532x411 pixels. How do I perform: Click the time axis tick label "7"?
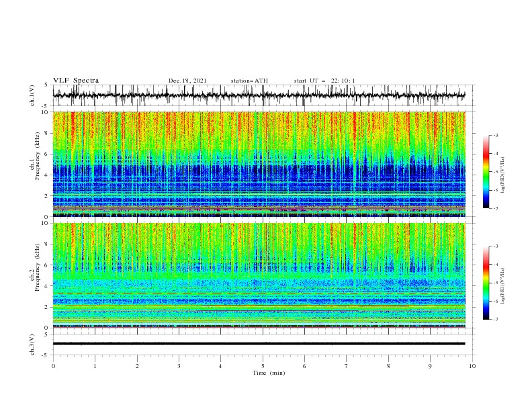[347, 366]
